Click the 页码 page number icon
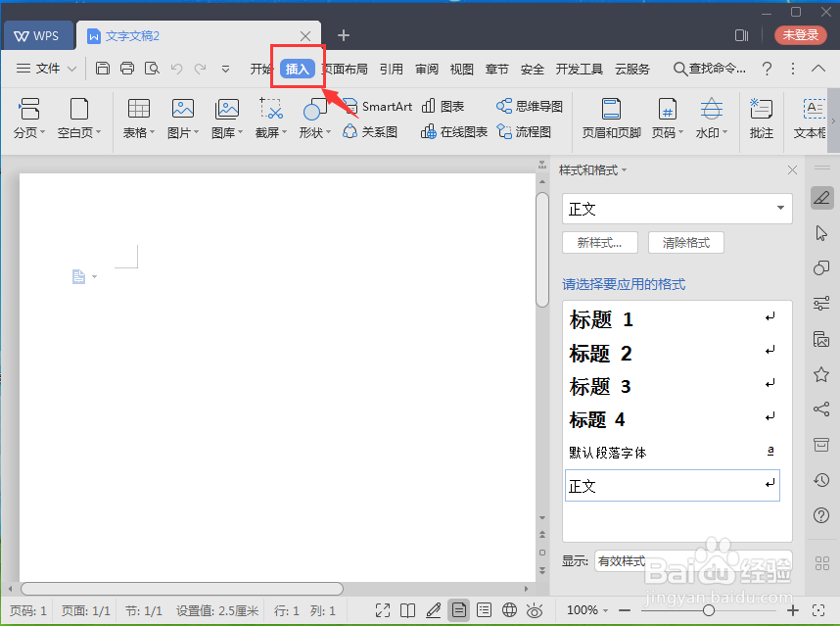 pos(668,119)
